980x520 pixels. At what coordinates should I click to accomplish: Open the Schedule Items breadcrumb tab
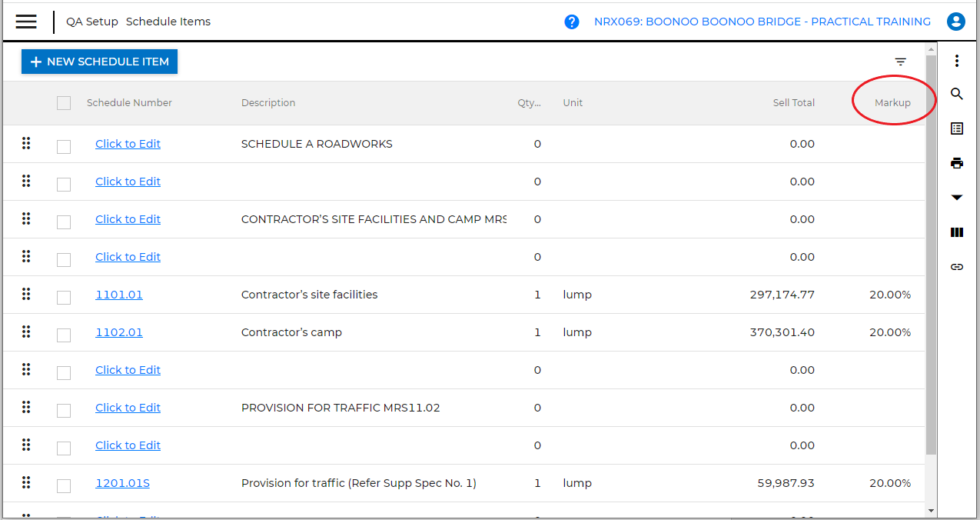tap(170, 21)
